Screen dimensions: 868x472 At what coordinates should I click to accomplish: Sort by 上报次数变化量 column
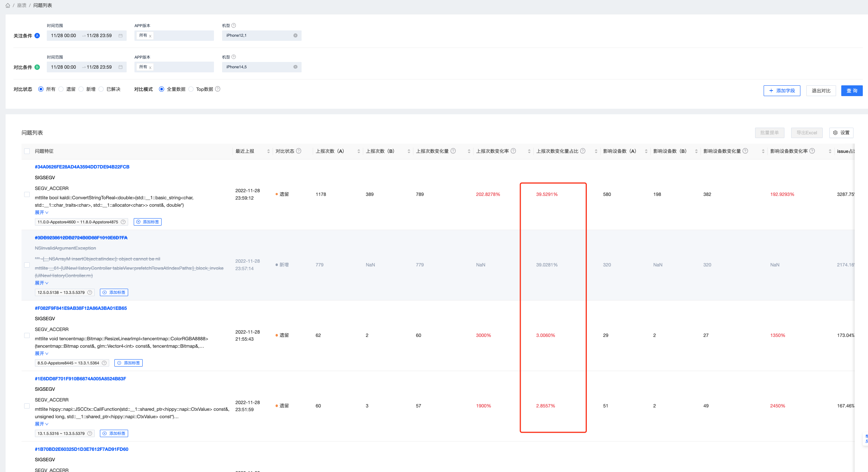[x=469, y=151]
